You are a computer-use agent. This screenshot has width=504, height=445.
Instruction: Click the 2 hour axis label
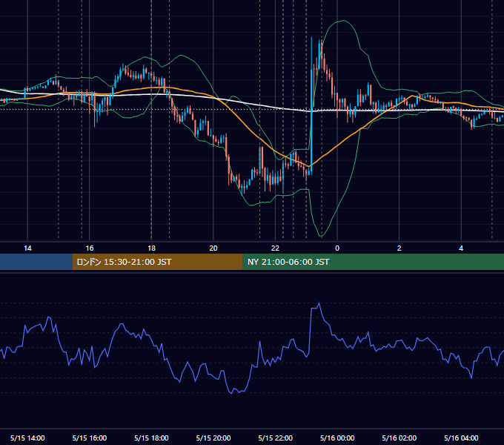(399, 248)
